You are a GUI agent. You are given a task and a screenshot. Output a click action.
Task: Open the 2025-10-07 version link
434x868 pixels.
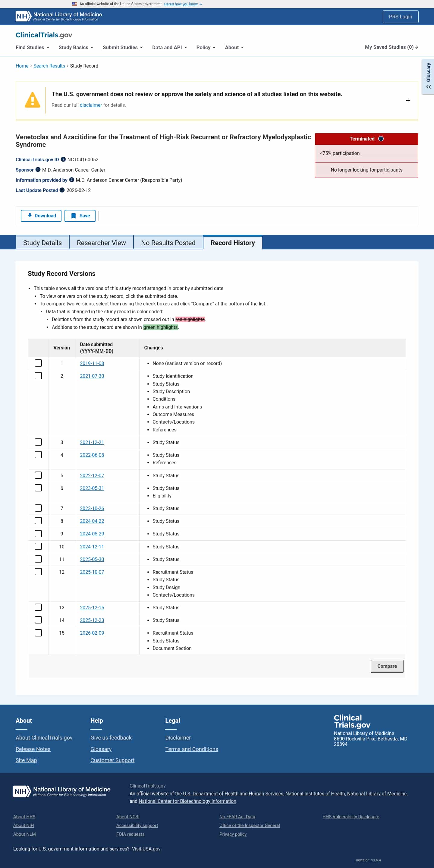click(x=92, y=572)
